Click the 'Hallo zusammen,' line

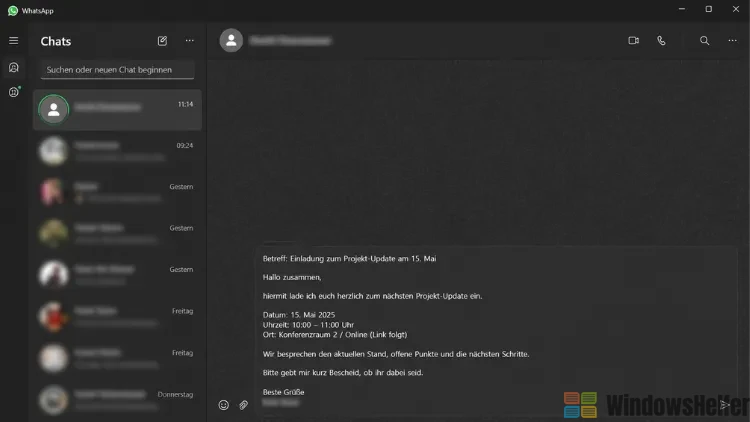292,278
